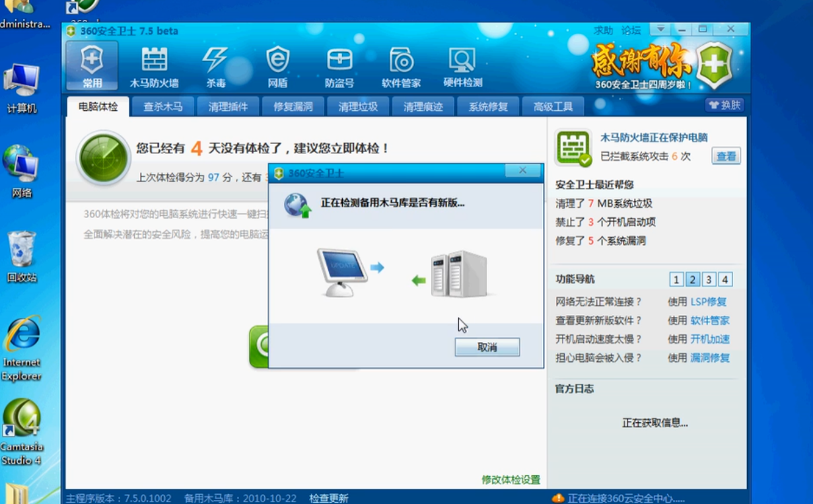Click the orange cloud connection status icon
Image resolution: width=813 pixels, height=504 pixels.
(x=558, y=497)
